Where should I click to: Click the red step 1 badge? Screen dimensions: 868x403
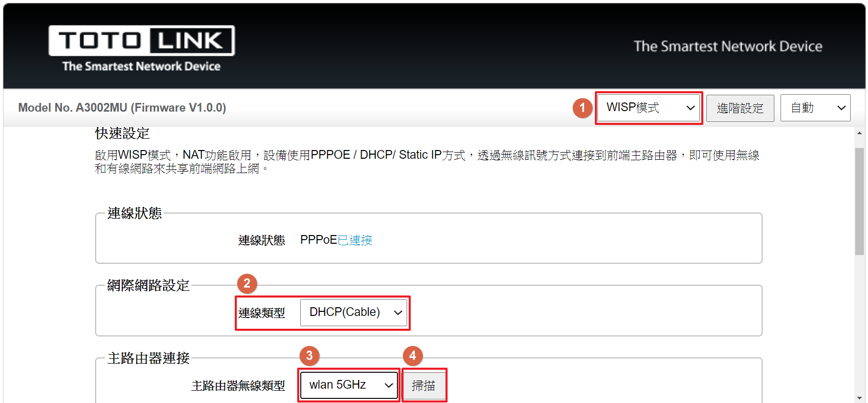tap(582, 108)
